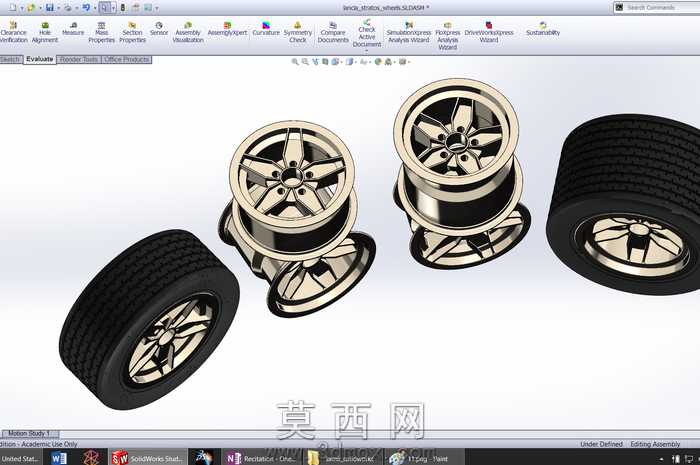Switch to the Sketch tab

tap(11, 59)
